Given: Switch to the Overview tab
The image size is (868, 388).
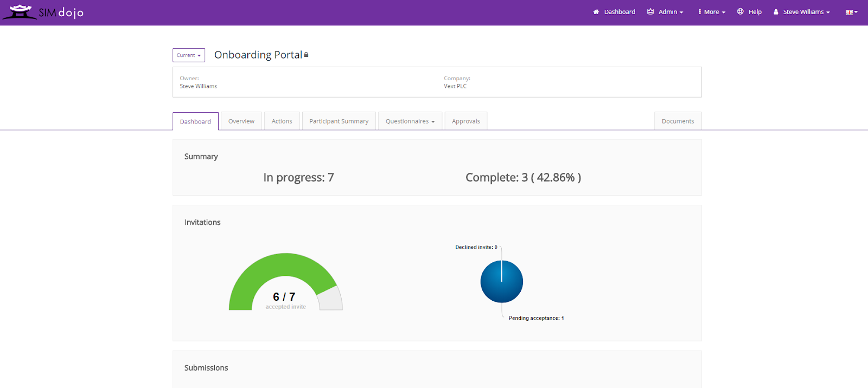Looking at the screenshot, I should (241, 121).
